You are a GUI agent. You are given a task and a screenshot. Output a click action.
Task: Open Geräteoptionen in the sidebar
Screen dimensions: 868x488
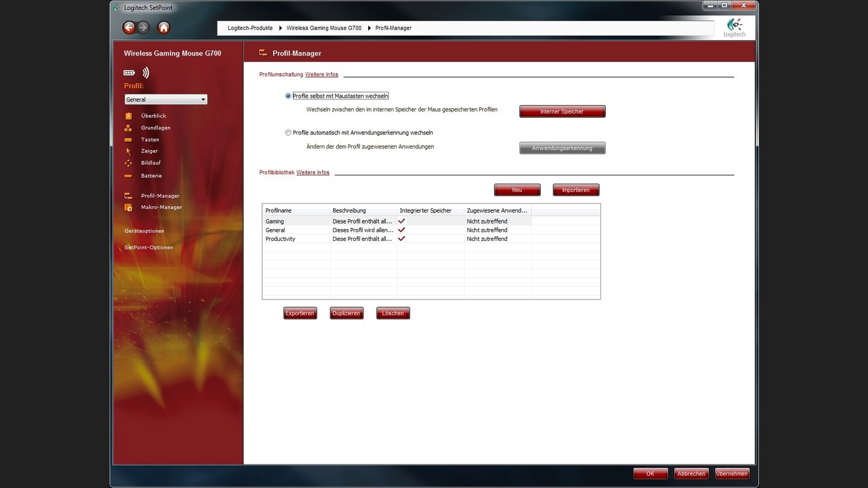(x=144, y=231)
